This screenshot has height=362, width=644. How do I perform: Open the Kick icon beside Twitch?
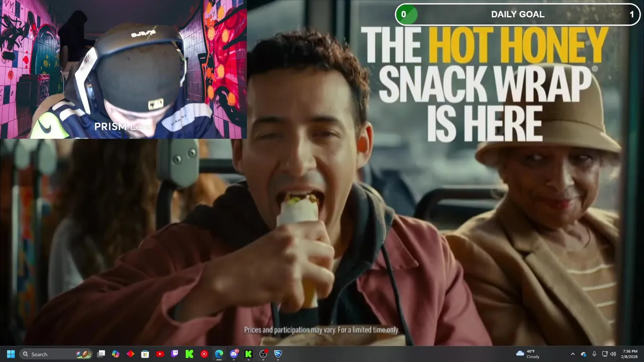click(x=189, y=354)
